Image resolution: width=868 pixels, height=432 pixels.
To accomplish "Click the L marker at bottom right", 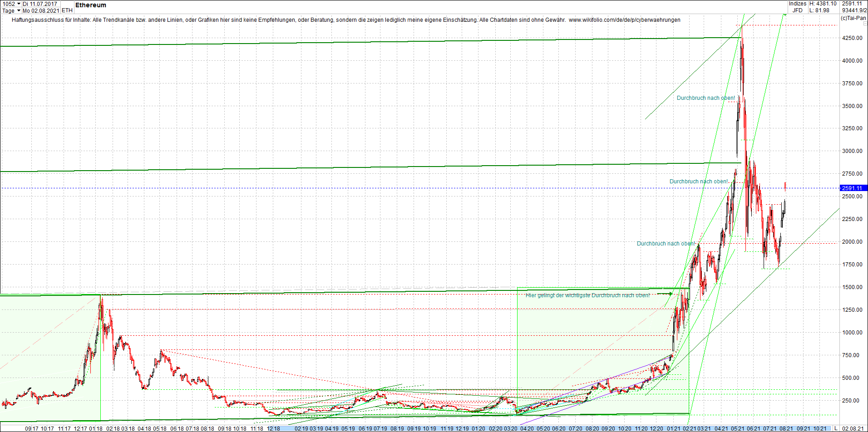I will click(x=836, y=428).
